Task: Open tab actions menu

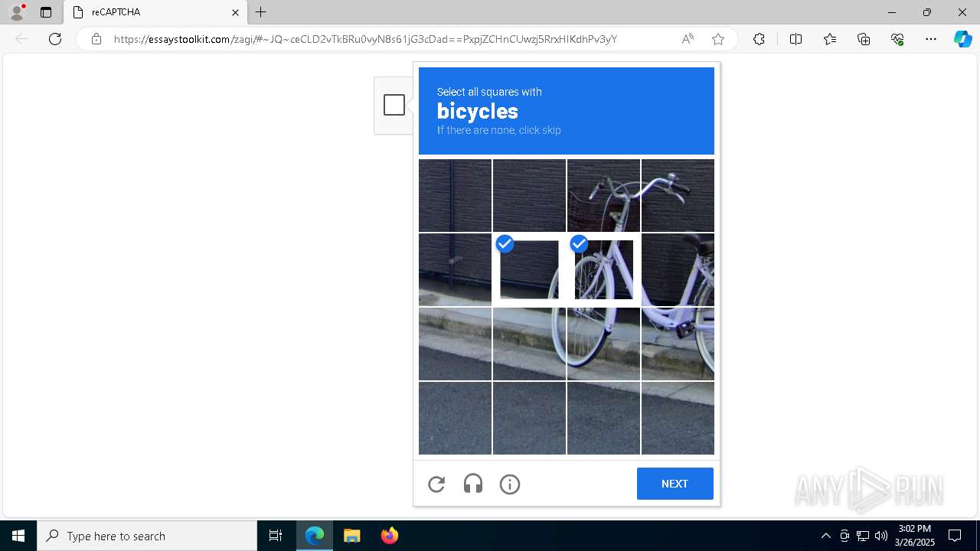Action: point(46,12)
